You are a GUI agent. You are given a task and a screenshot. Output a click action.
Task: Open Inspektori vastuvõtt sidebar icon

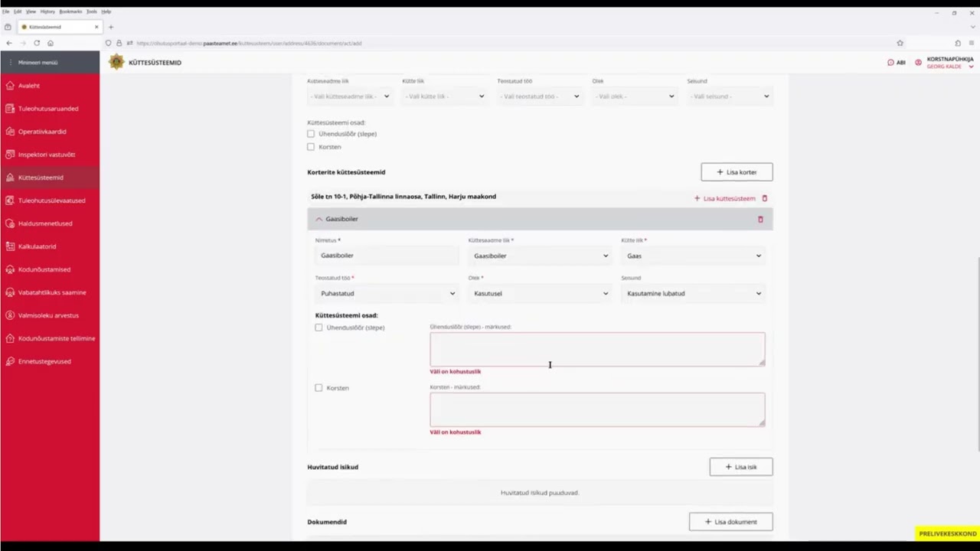10,155
